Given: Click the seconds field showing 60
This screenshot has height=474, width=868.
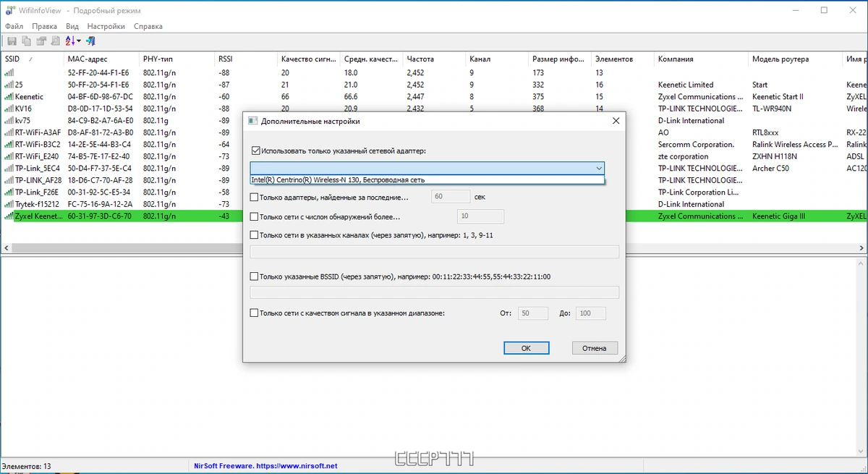Looking at the screenshot, I should pyautogui.click(x=451, y=196).
